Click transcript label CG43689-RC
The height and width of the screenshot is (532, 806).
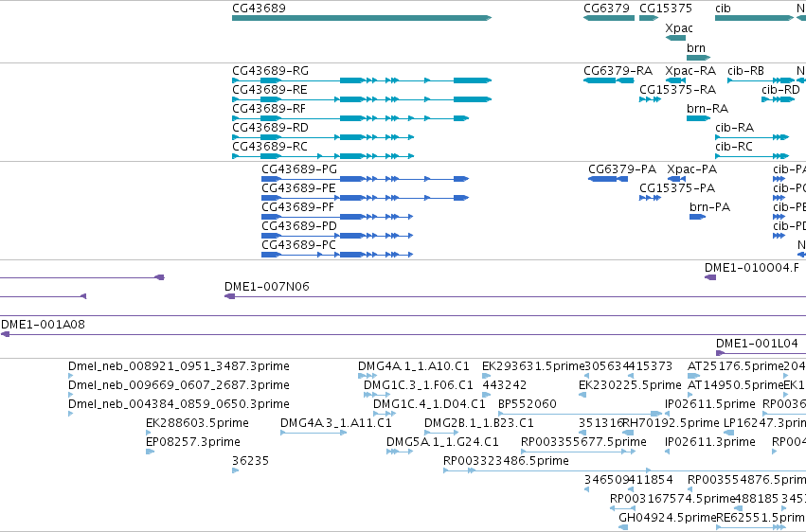click(270, 147)
